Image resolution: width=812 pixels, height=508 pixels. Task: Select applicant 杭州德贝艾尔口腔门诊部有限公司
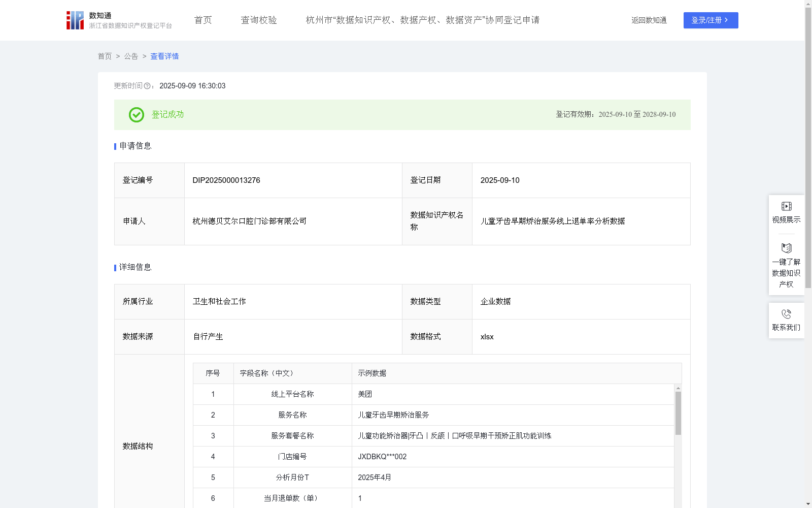pyautogui.click(x=250, y=221)
